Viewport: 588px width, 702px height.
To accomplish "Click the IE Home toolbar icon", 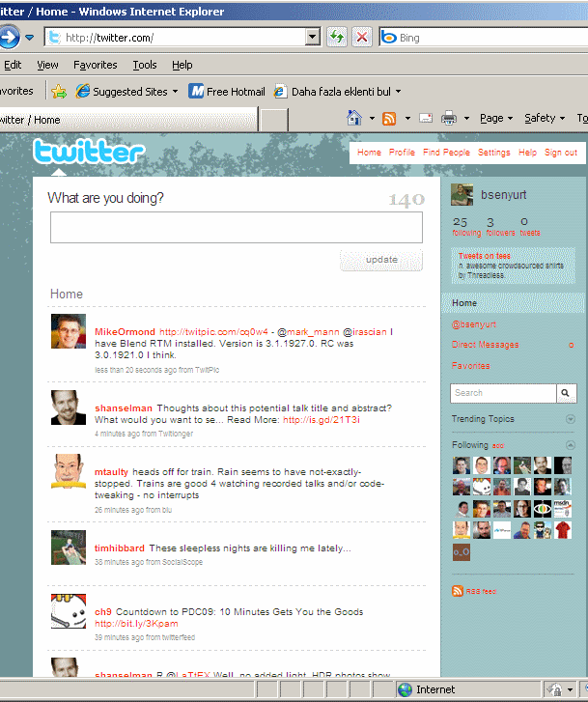I will click(x=354, y=118).
